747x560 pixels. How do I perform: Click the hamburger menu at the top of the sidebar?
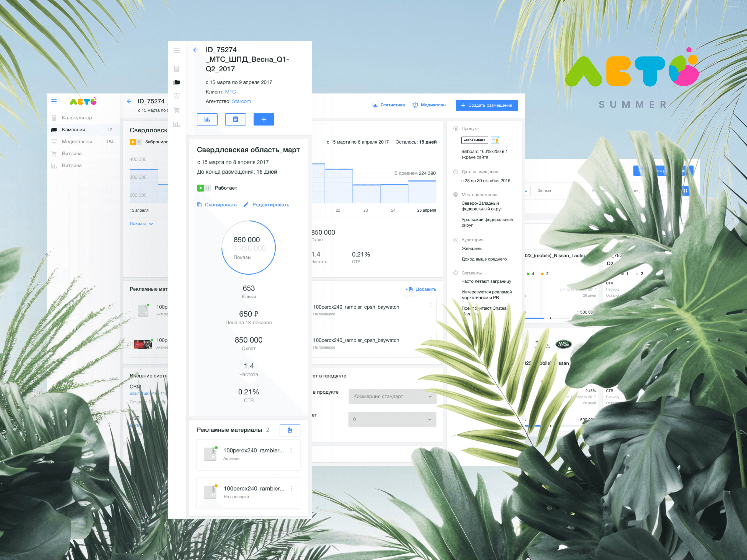point(177,50)
